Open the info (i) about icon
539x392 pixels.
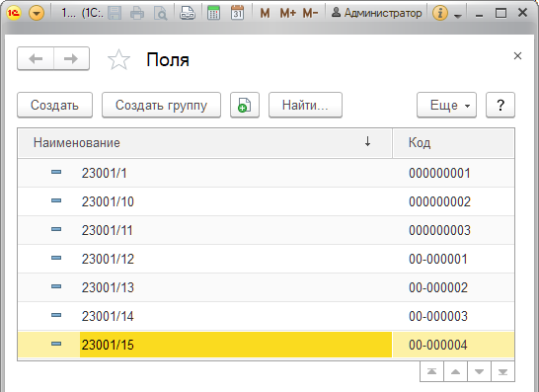tap(440, 14)
